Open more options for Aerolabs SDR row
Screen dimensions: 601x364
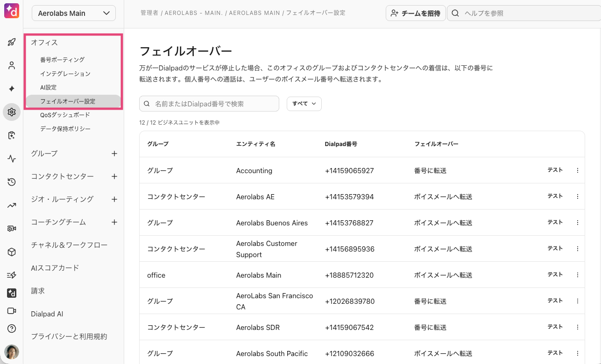(577, 327)
